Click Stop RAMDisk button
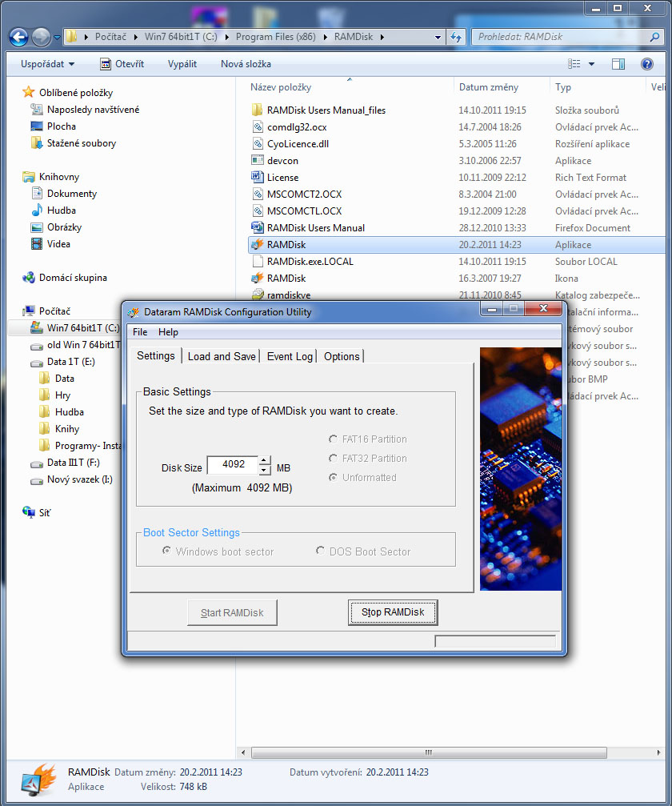672x806 pixels. (x=393, y=612)
